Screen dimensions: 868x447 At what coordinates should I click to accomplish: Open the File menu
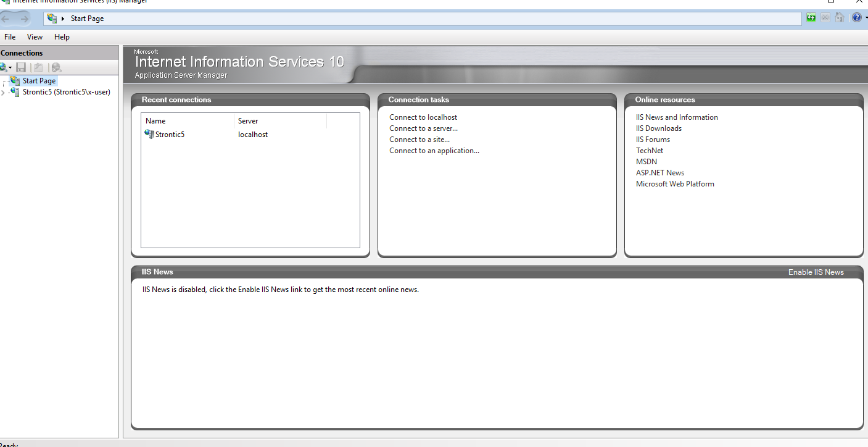pos(10,37)
